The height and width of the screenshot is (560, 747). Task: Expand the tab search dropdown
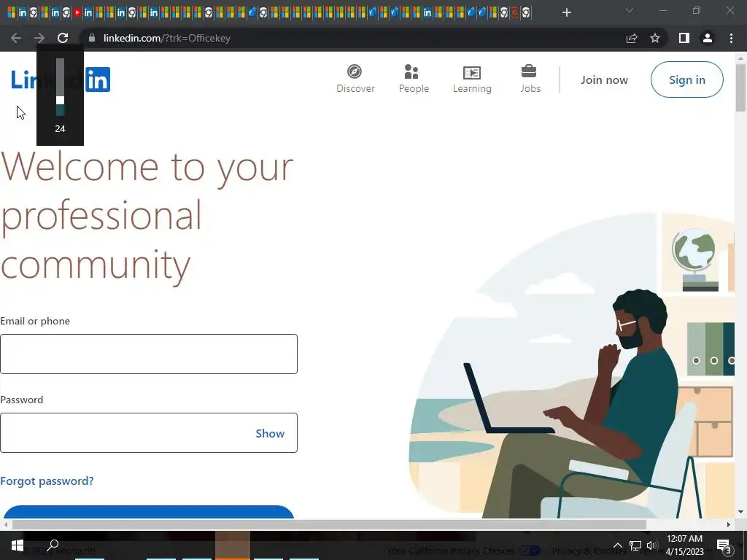[630, 10]
